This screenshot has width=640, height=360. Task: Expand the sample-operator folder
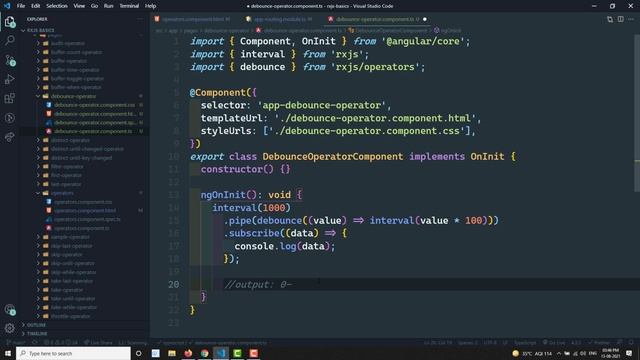coord(70,237)
